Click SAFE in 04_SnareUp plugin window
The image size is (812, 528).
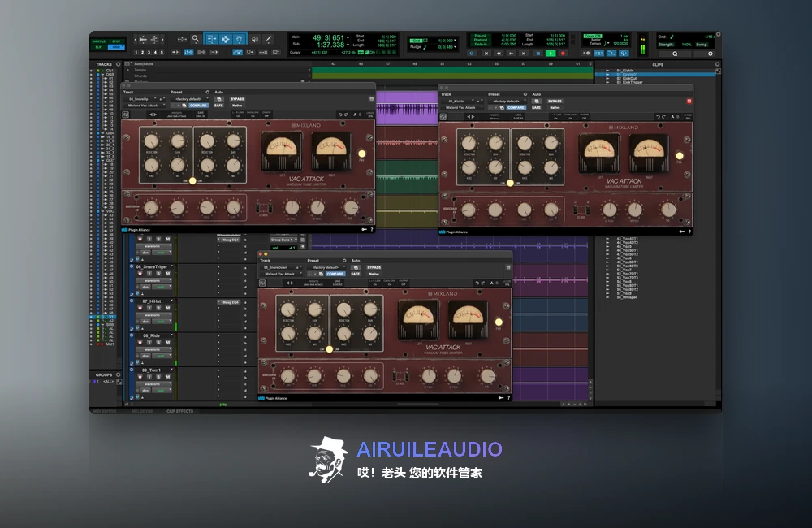(x=218, y=105)
